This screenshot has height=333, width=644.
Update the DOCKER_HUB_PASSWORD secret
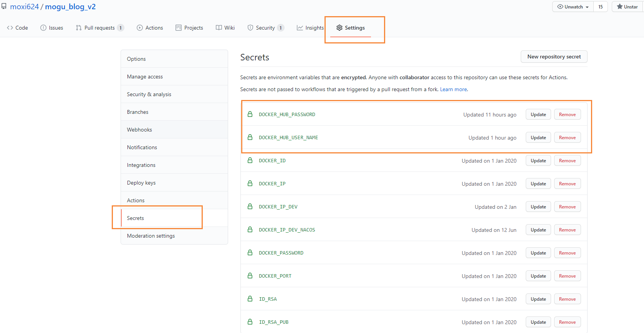(x=538, y=114)
